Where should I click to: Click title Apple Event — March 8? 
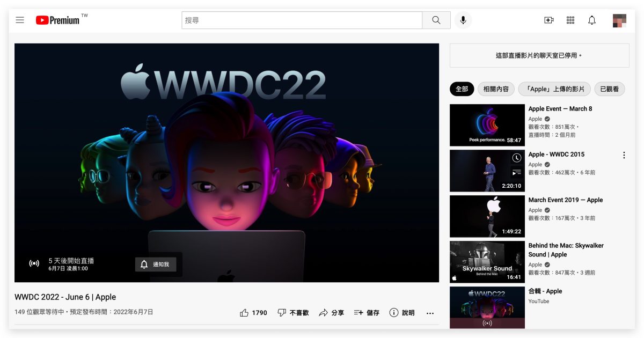560,109
